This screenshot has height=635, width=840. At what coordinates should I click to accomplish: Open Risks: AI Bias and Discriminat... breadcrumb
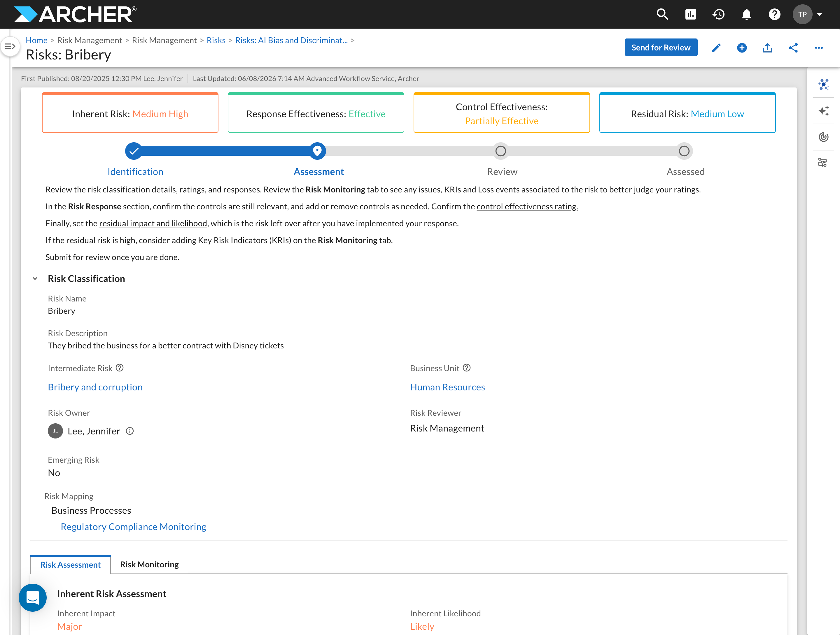point(291,40)
